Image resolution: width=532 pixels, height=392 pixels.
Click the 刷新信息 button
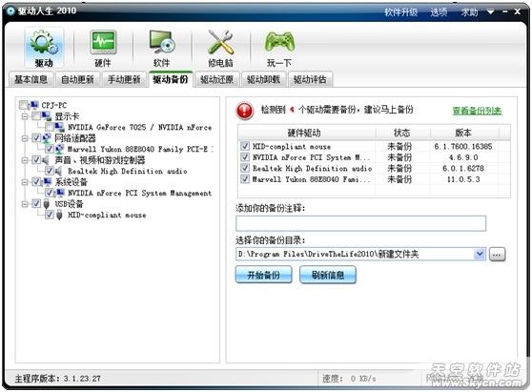pos(328,275)
